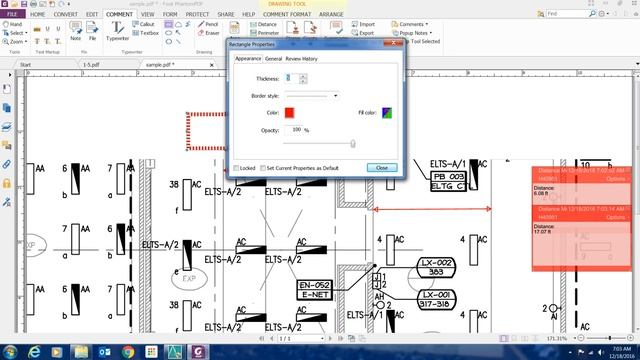Expand the left navigation panel arrow
This screenshot has width=640, height=360.
[10, 75]
